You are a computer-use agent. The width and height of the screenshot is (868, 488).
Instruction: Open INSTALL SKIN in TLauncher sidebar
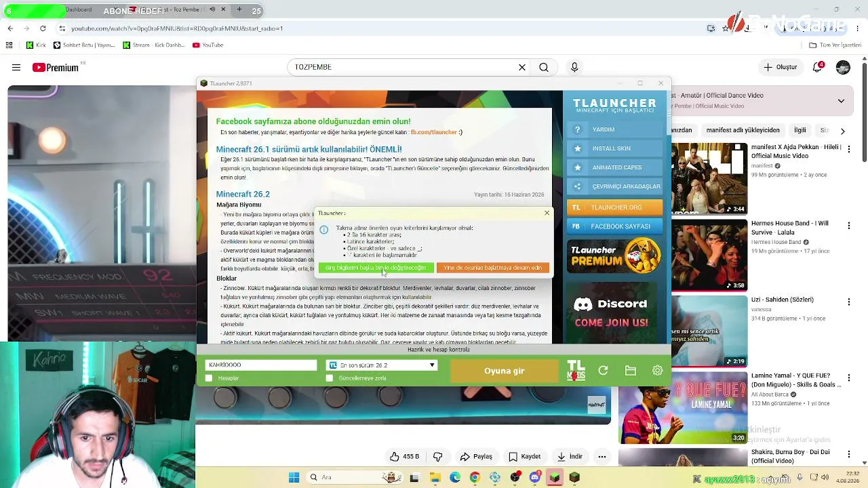[x=614, y=148]
